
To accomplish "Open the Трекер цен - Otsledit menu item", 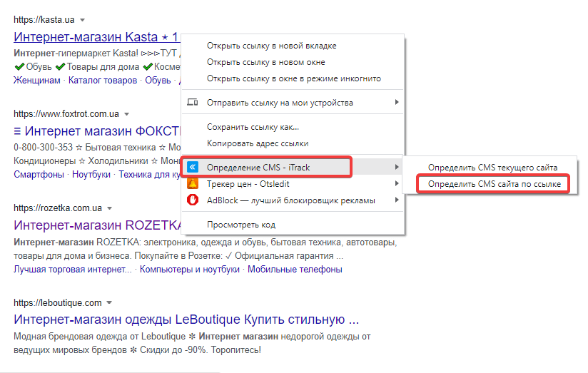I will 293,184.
